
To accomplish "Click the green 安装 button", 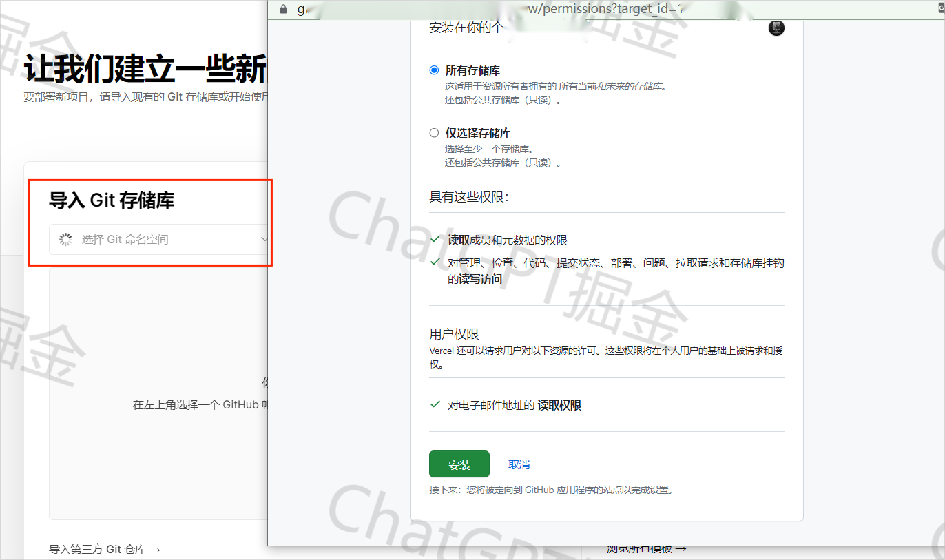I will [x=459, y=464].
